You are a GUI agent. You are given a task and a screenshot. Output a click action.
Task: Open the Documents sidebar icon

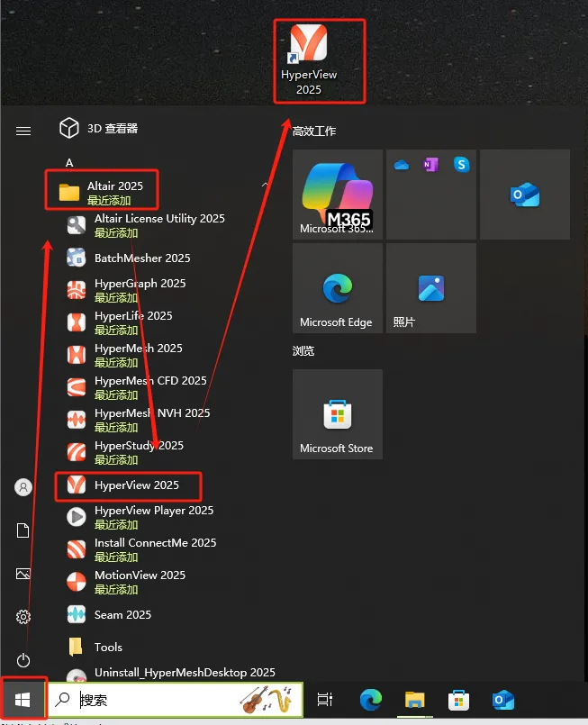(x=23, y=530)
